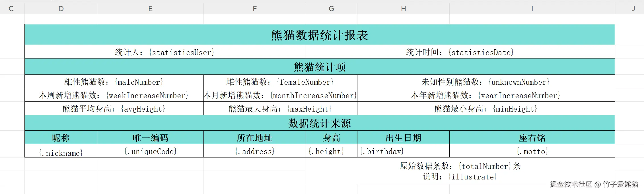The width and height of the screenshot is (644, 194).
Task: Select column E header
Action: coord(150,9)
